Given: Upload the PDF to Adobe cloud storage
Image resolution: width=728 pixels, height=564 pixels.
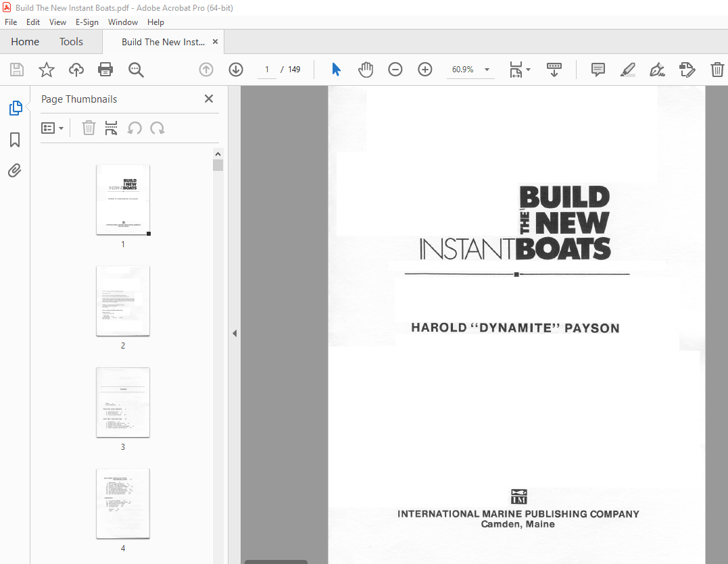Looking at the screenshot, I should (76, 70).
